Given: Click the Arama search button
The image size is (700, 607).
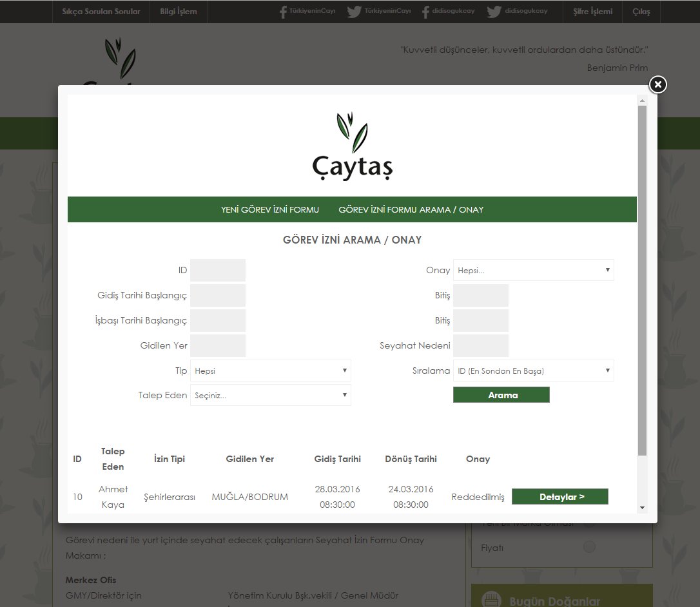Looking at the screenshot, I should click(x=501, y=395).
